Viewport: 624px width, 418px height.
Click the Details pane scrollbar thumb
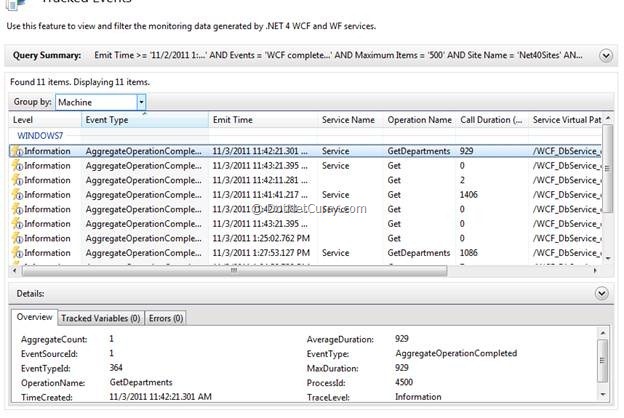(603, 360)
